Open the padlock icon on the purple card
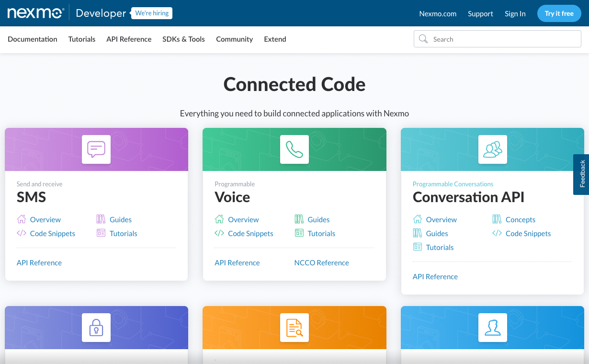Screen dimensions: 589x364 96,328
